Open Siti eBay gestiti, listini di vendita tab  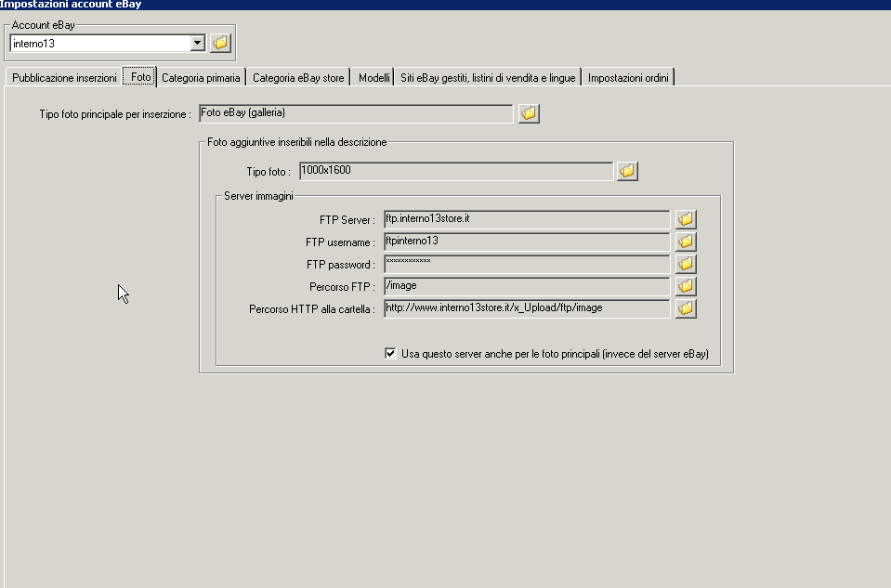tap(488, 78)
